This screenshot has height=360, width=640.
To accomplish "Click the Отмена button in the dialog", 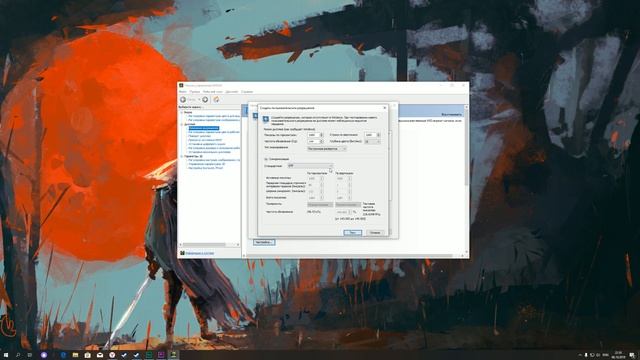I will tap(375, 233).
